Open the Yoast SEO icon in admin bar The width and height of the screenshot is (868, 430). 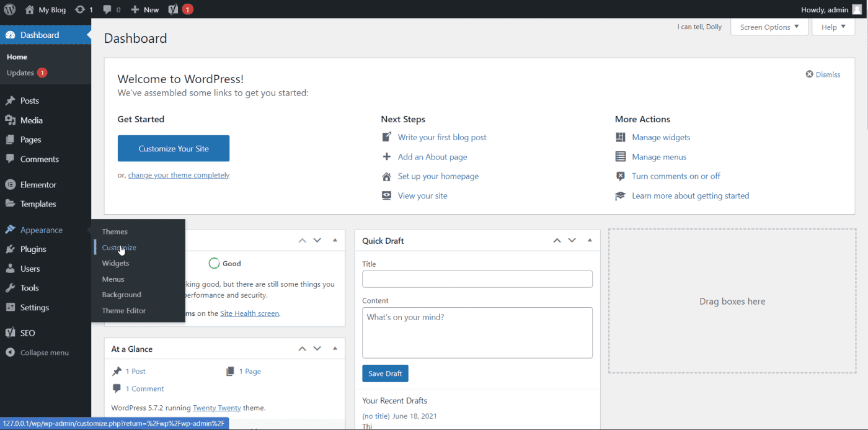tap(174, 9)
